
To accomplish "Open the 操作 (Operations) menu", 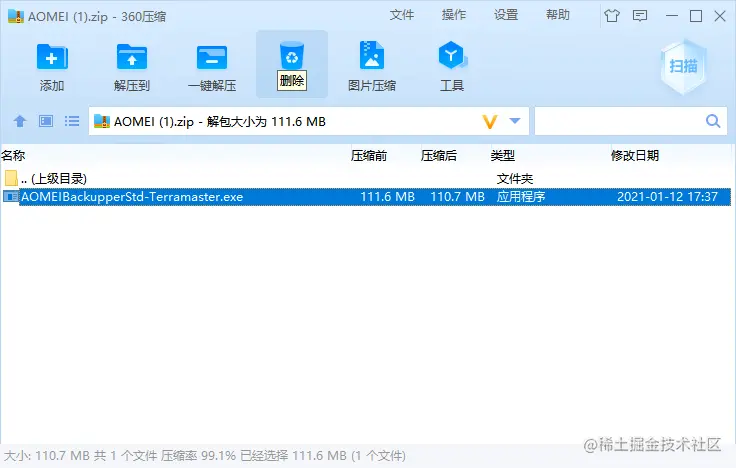I will click(454, 15).
